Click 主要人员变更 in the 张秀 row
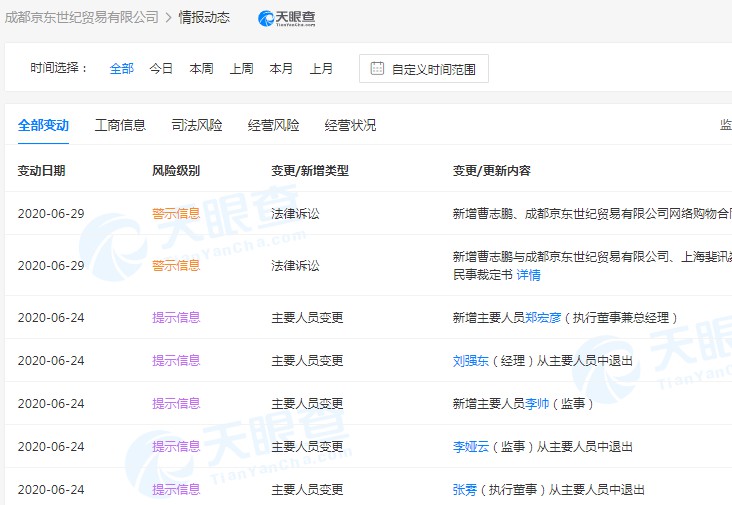Viewport: 732px width, 505px height. pyautogui.click(x=307, y=490)
